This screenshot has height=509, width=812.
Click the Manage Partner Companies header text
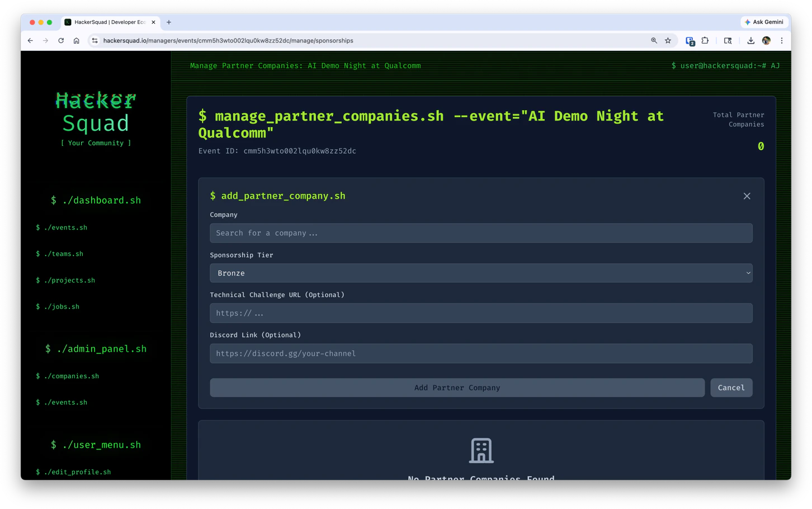305,66
